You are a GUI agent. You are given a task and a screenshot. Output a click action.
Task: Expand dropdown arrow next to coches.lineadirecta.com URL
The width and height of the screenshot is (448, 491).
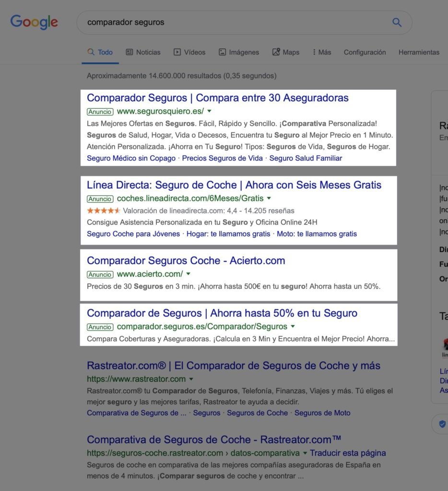269,198
